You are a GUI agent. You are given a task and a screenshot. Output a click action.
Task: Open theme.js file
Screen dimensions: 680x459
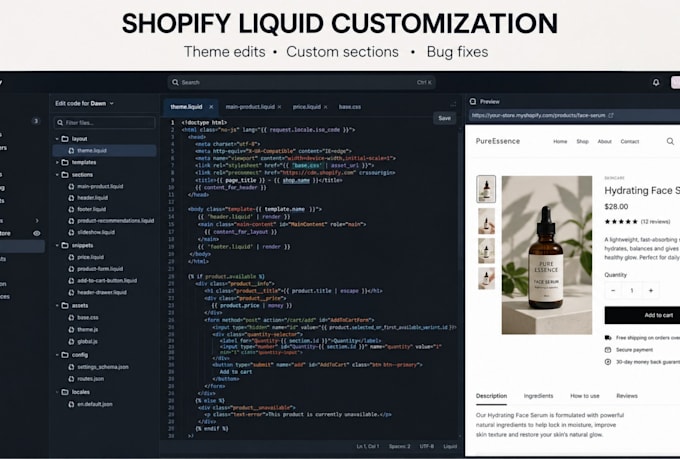[x=87, y=330]
